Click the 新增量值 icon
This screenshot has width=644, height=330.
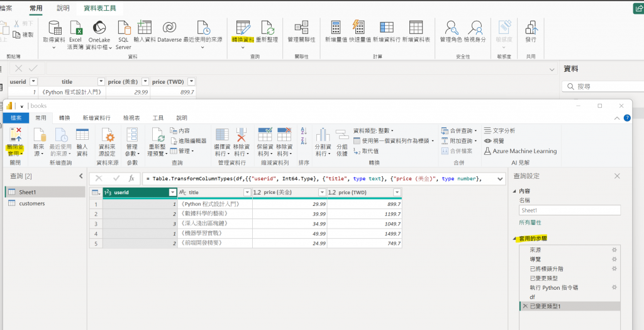336,28
